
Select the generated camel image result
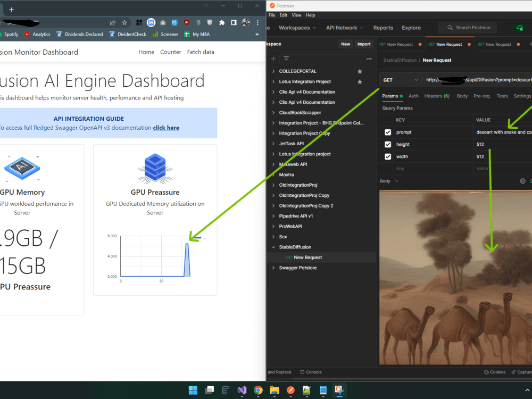coord(455,277)
